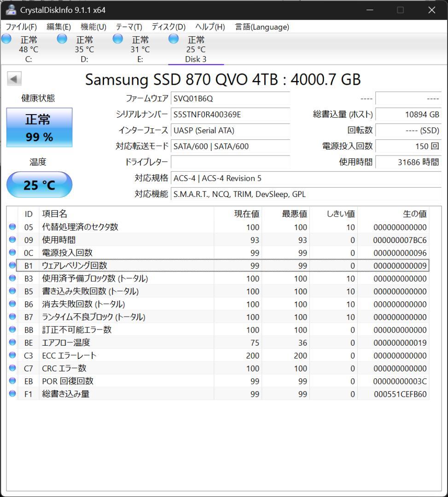The height and width of the screenshot is (497, 448).
Task: Open the 言語(Language) menu
Action: pyautogui.click(x=262, y=27)
